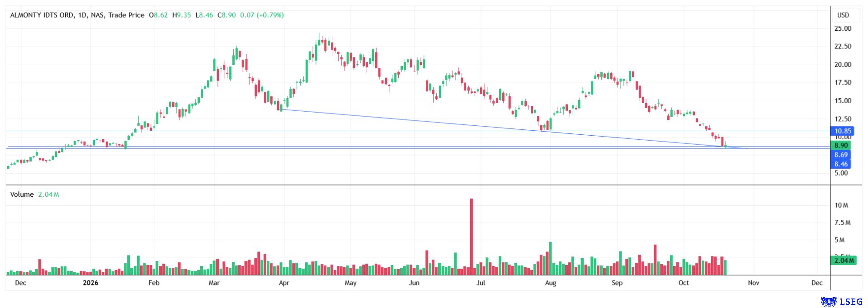The height and width of the screenshot is (308, 868).
Task: Click the high value H9.35 in header
Action: point(181,15)
